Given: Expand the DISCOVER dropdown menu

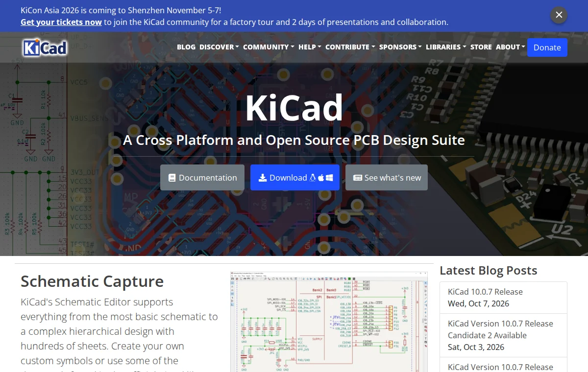Looking at the screenshot, I should pyautogui.click(x=219, y=47).
